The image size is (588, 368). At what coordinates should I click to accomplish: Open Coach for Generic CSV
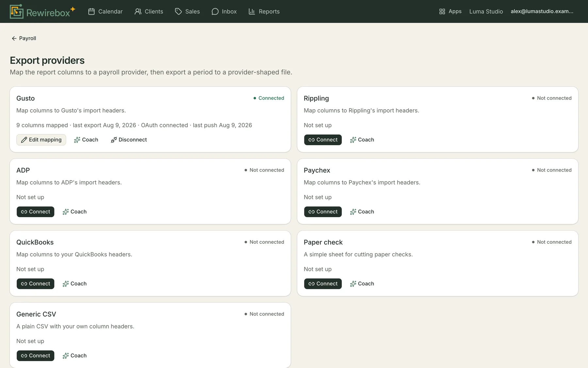[x=74, y=356]
